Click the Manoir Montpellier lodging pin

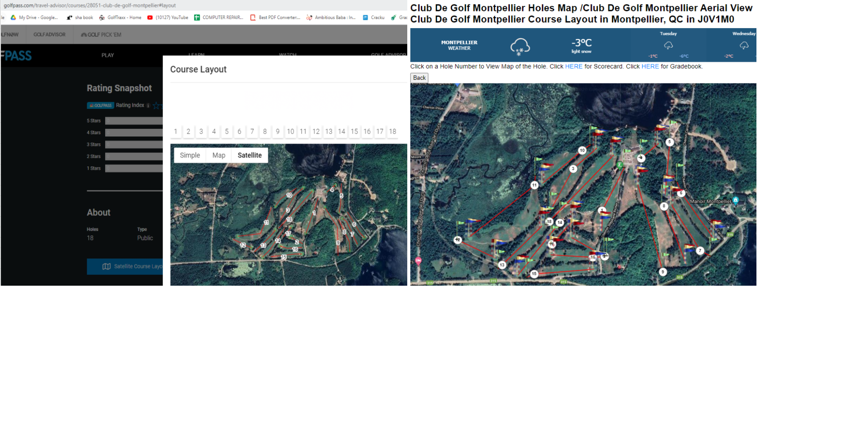[736, 200]
